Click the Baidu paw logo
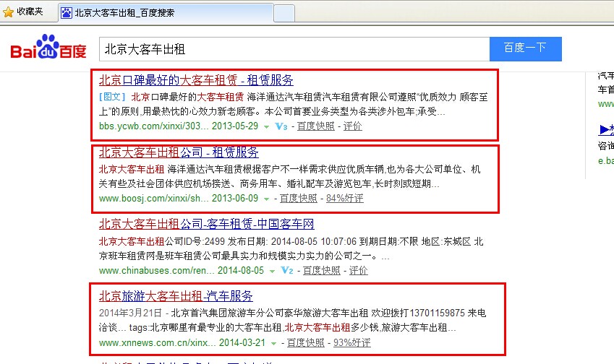Screen dimensions: 614x364 pos(48,47)
